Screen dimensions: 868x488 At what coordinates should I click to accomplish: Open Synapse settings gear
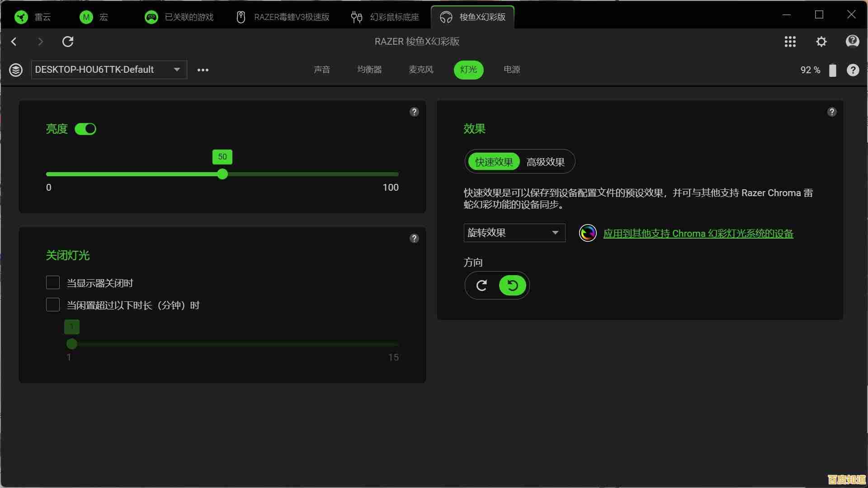821,42
